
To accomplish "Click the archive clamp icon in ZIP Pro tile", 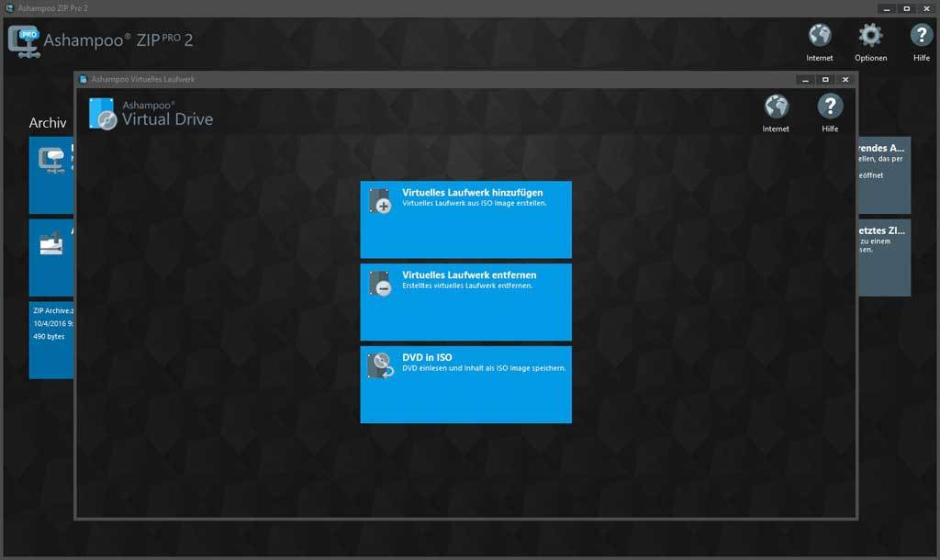I will 51,161.
